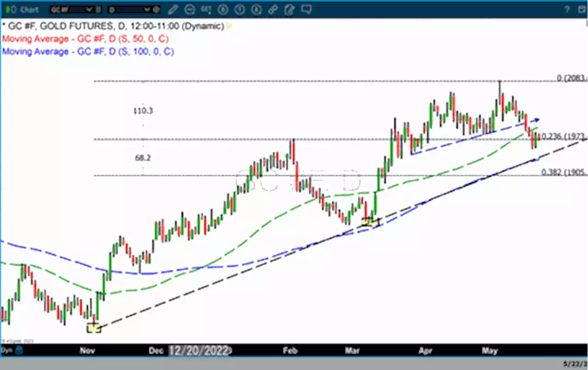This screenshot has width=588, height=370.
Task: Click the Nov label on the time axis
Action: [87, 351]
